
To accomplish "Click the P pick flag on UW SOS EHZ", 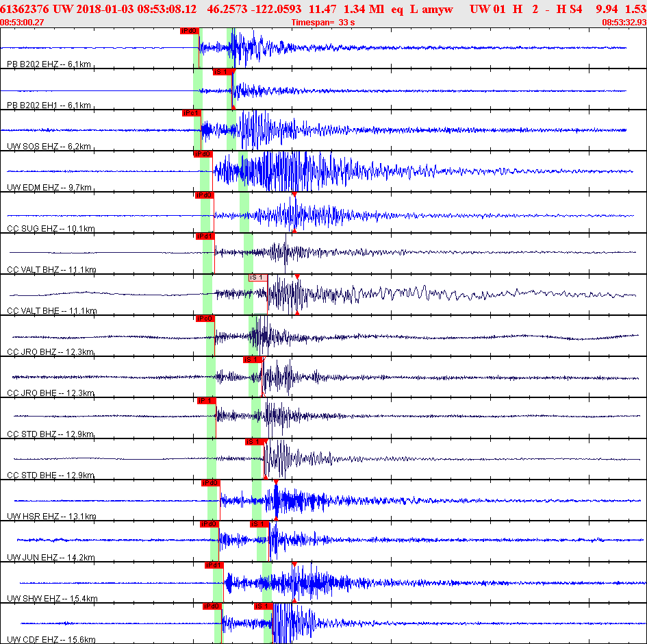I will (190, 113).
